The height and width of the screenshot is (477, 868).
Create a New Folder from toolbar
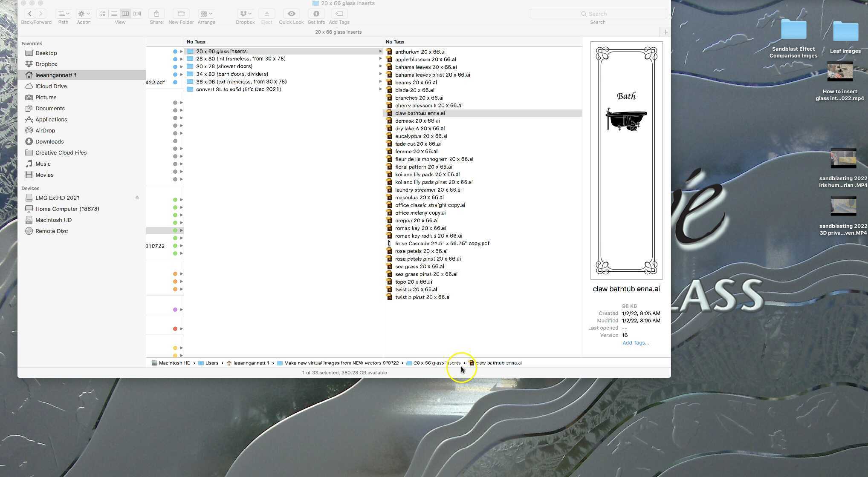coord(181,14)
